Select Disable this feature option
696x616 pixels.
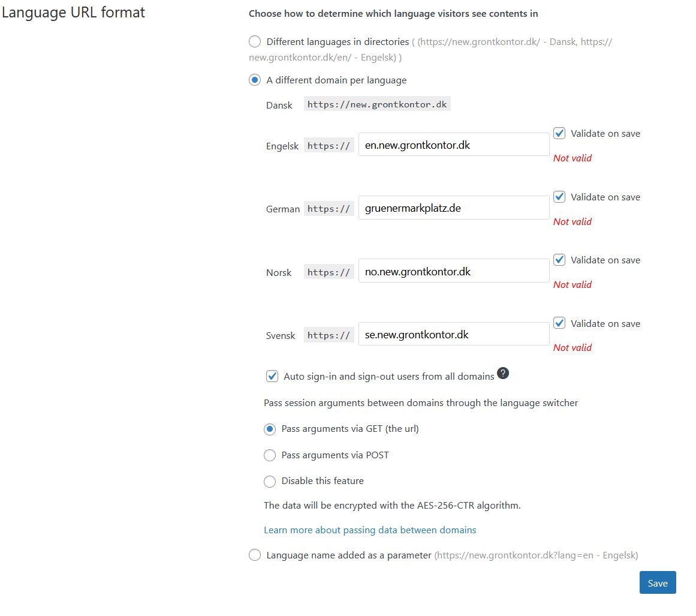click(270, 481)
